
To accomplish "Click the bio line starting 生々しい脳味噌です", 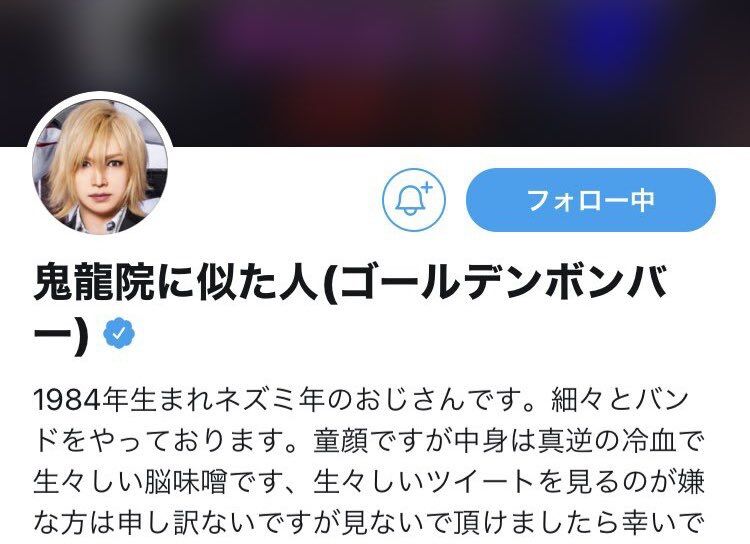I will tap(369, 482).
